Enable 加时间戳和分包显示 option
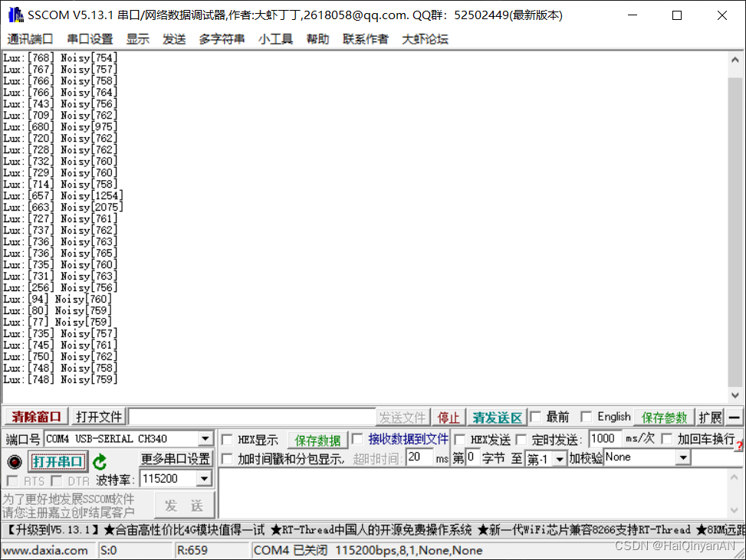The height and width of the screenshot is (560, 746). [x=228, y=457]
